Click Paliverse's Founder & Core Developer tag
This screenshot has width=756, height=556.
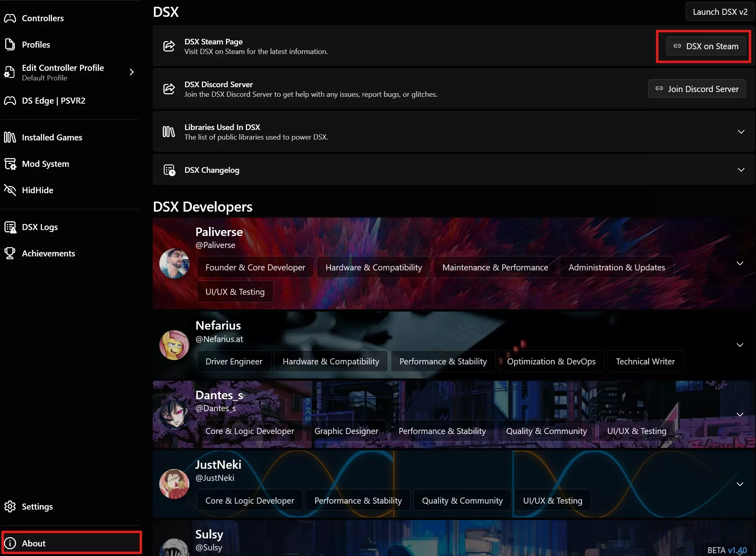[255, 267]
